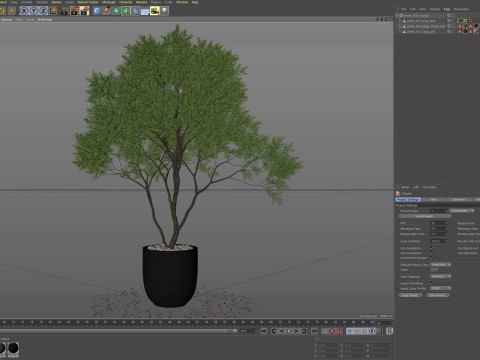Screen dimensions: 480x360
Task: Toggle Rotation keyframe recording icon
Action: [x=365, y=331]
